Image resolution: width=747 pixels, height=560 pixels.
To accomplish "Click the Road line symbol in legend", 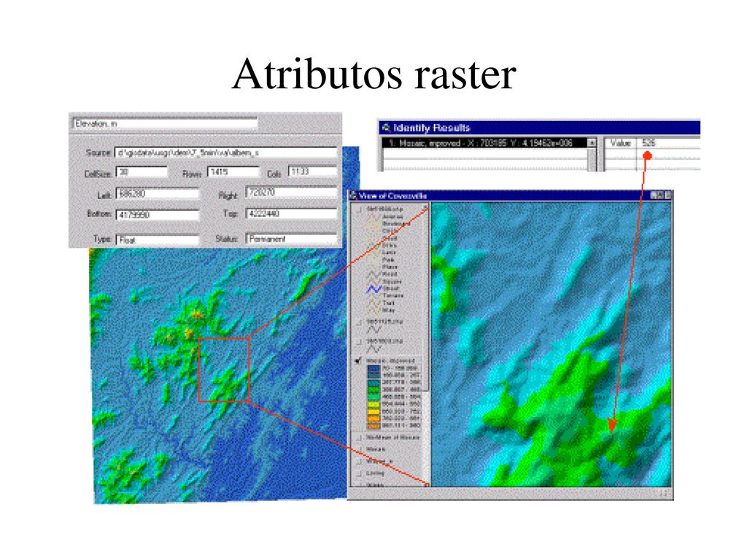I will (374, 274).
